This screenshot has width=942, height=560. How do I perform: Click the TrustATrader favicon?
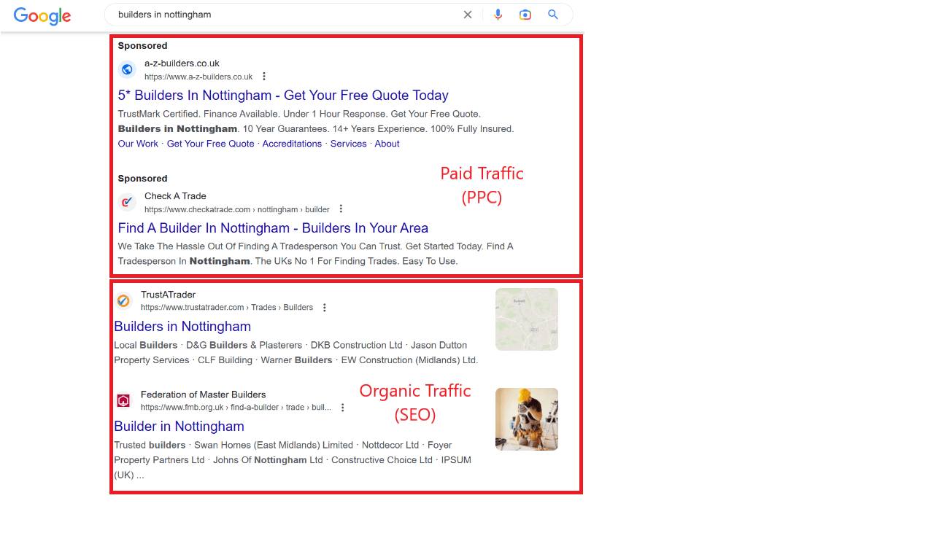(123, 300)
